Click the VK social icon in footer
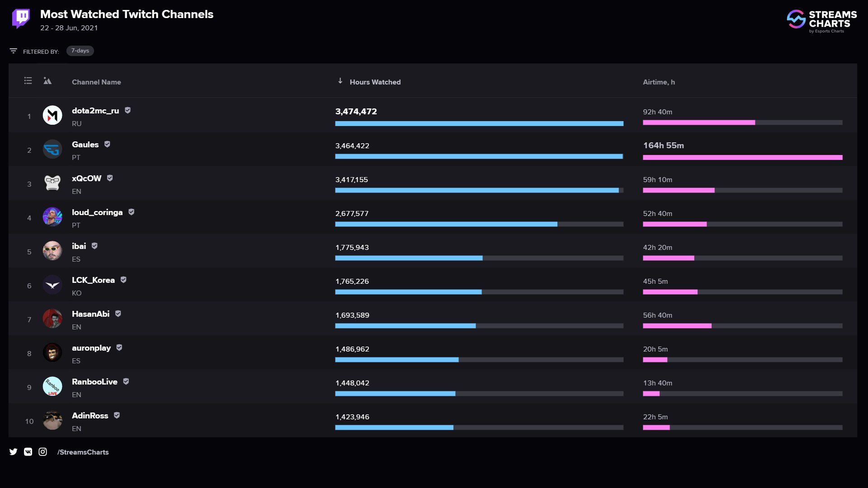The image size is (868, 488). point(28,452)
